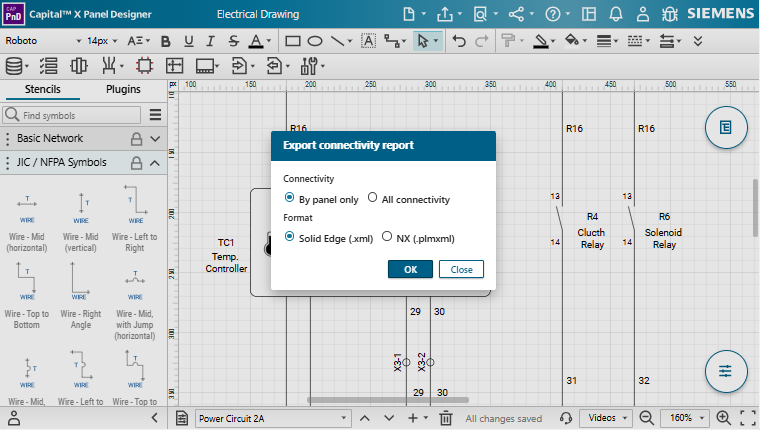The height and width of the screenshot is (430, 760).
Task: Open the new document icon menu
Action: (x=410, y=14)
